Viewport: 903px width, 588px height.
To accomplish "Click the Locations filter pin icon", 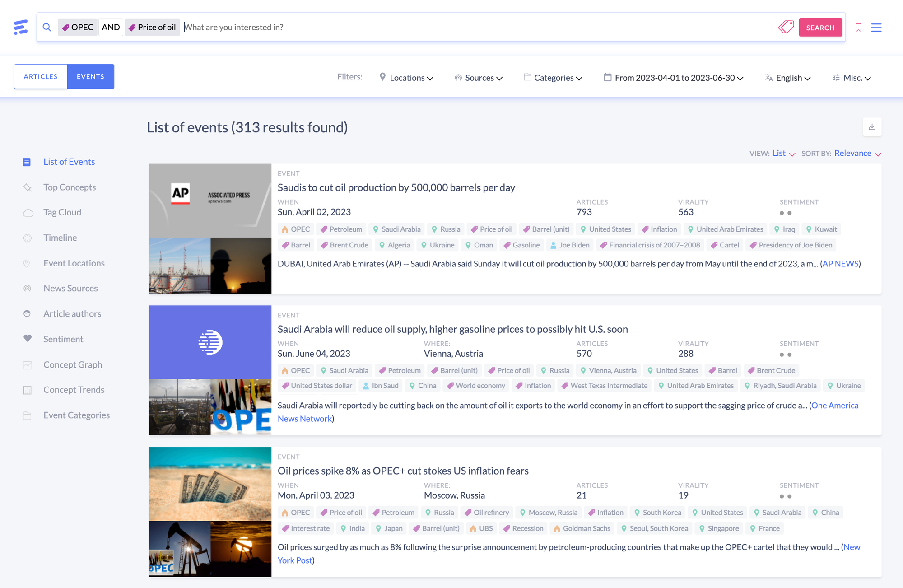I will point(382,77).
